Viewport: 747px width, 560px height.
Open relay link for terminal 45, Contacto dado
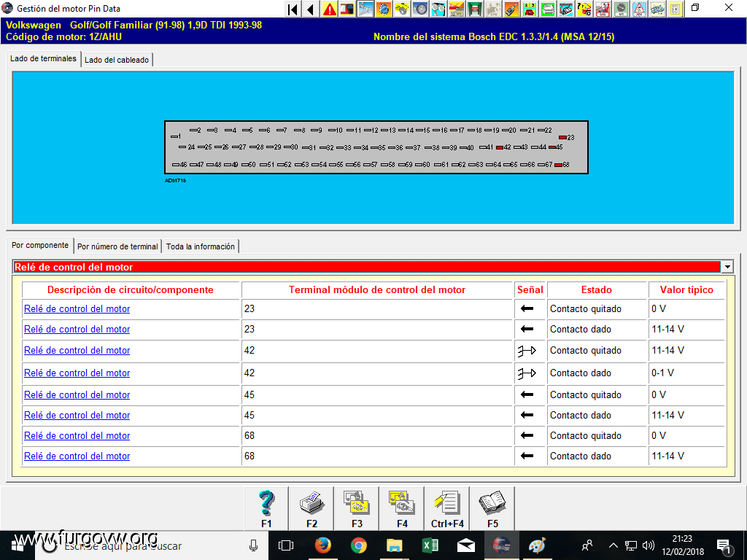[x=77, y=416]
